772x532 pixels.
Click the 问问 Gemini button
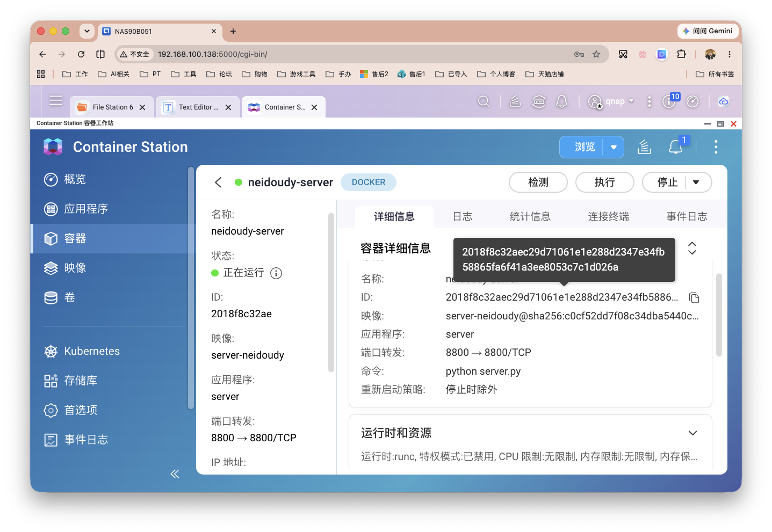tap(707, 31)
